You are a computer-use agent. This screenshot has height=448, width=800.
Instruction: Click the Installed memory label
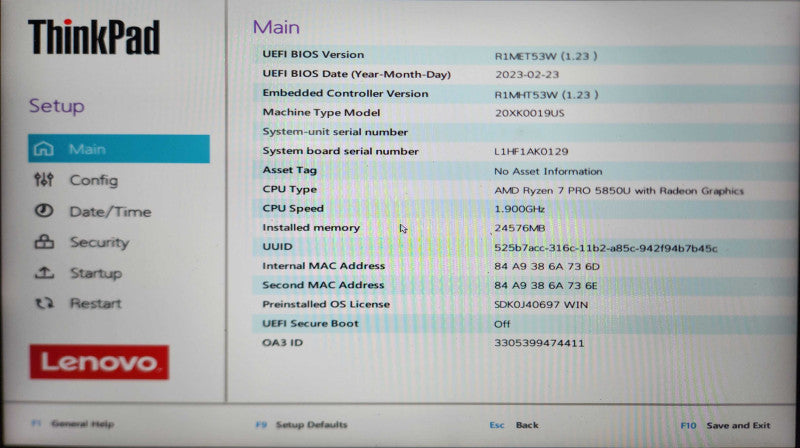tap(311, 228)
